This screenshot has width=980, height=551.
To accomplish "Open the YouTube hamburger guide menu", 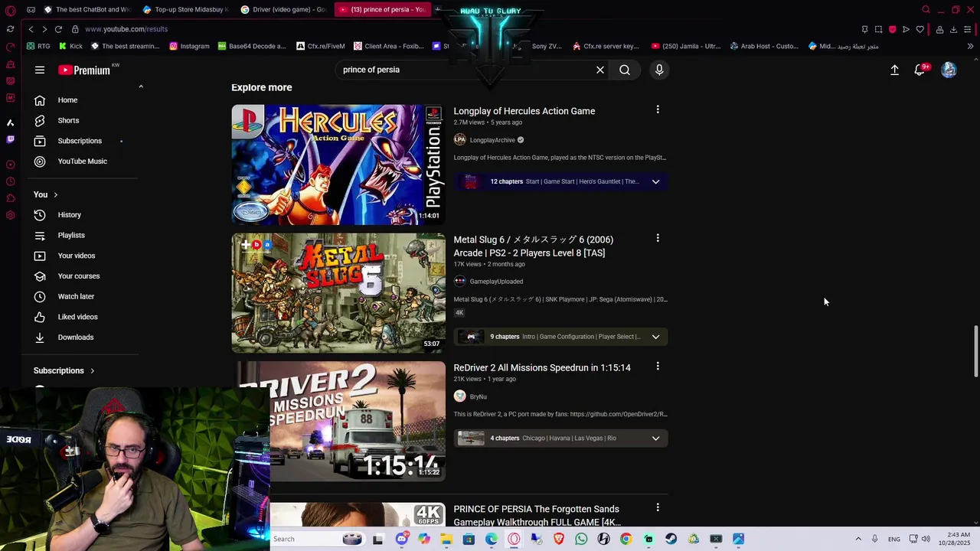I will tap(39, 70).
